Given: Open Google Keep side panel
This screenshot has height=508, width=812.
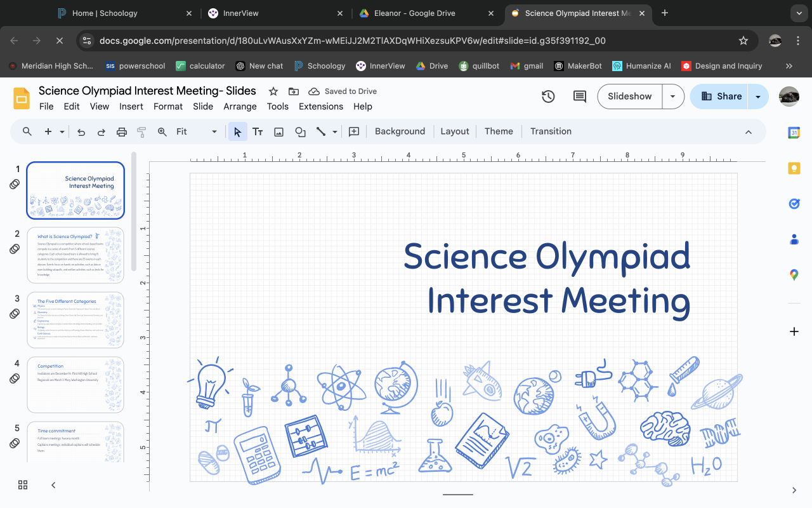Looking at the screenshot, I should coord(794,168).
